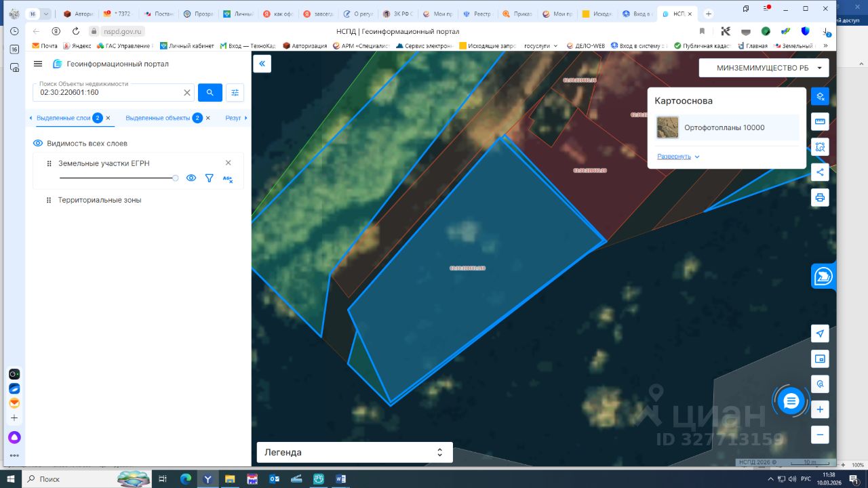Screen dimensions: 868x488
Task: Share the current map view
Action: point(820,172)
